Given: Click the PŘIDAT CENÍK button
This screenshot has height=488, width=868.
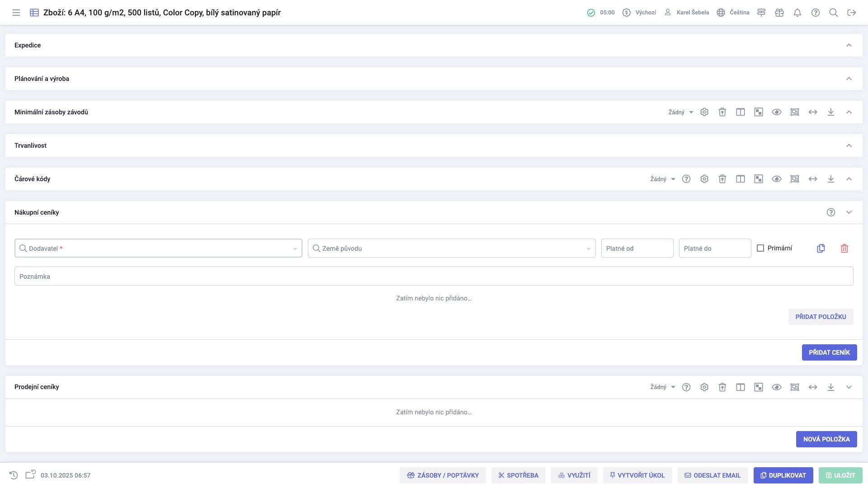Looking at the screenshot, I should (x=829, y=352).
